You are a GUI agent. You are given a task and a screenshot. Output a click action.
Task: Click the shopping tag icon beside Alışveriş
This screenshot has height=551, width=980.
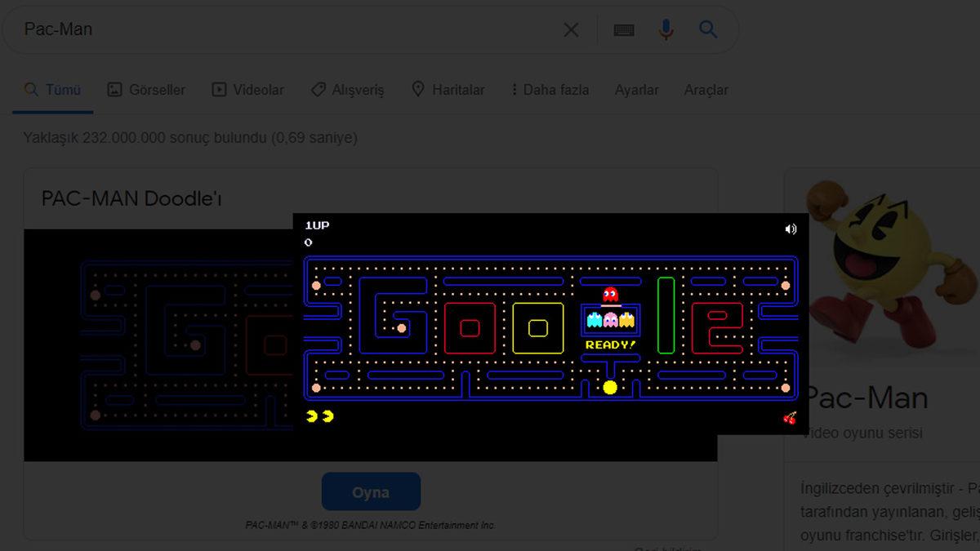click(x=318, y=90)
